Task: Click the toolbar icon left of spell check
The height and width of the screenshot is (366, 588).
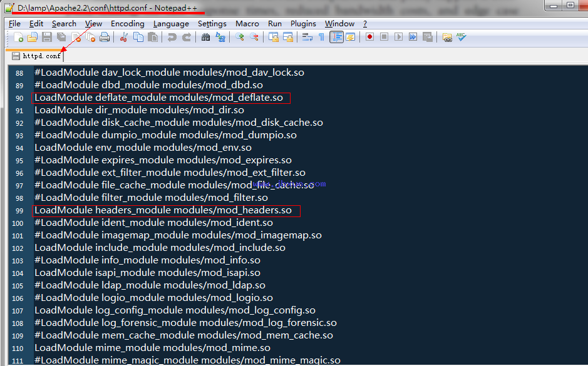Action: [447, 37]
